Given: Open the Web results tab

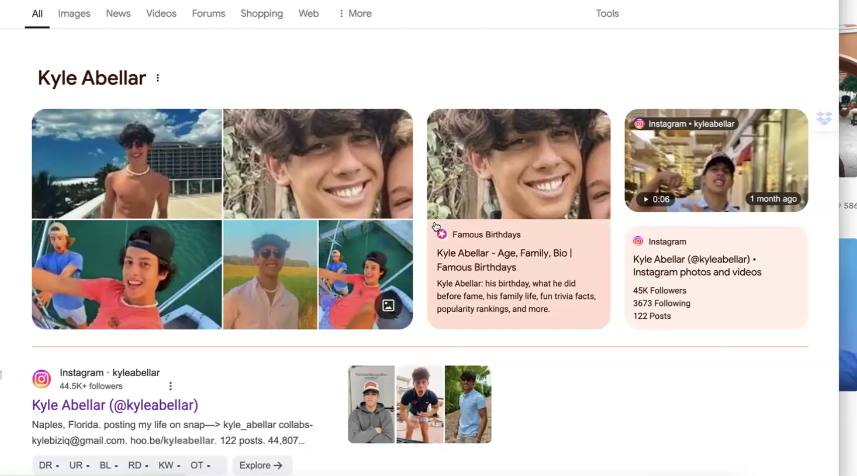Looking at the screenshot, I should (x=308, y=14).
